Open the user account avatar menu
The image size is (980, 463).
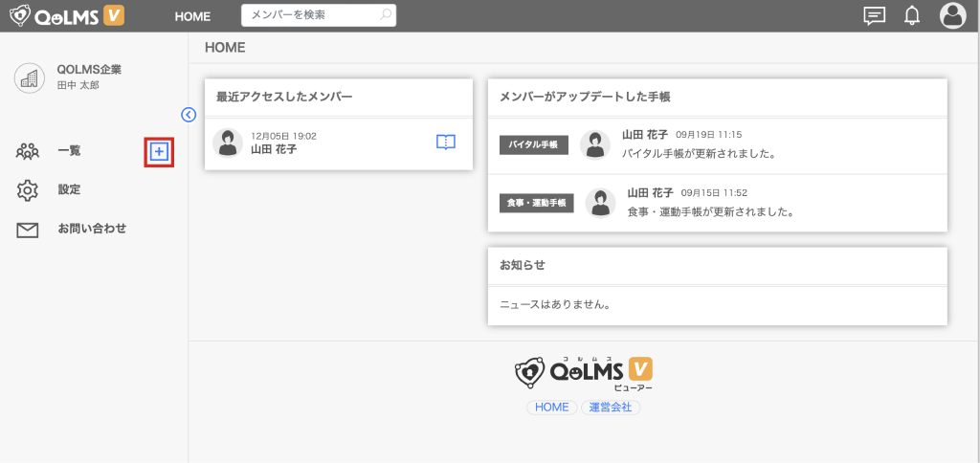tap(952, 15)
